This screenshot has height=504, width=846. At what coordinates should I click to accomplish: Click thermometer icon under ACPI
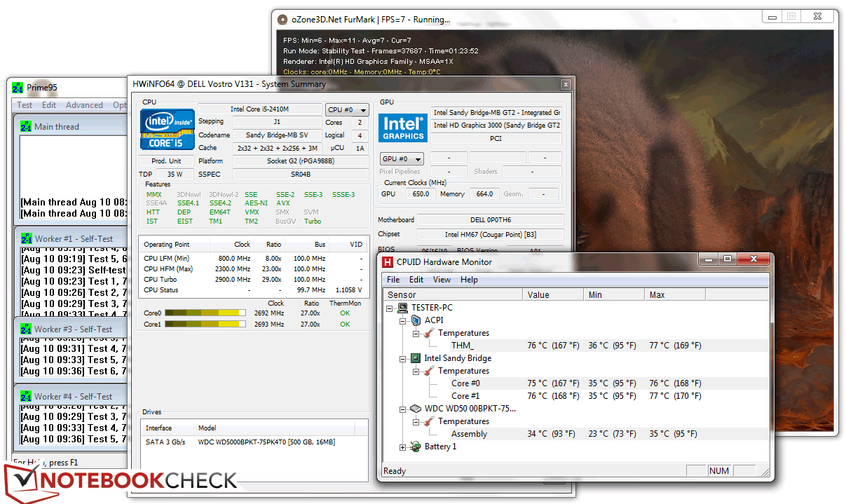[428, 333]
